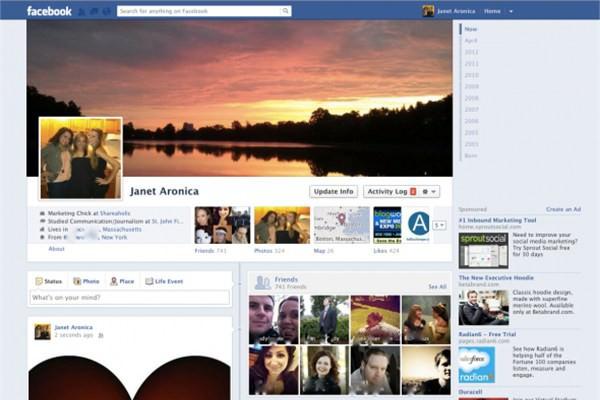The width and height of the screenshot is (600, 400).
Task: Click the Place pin icon
Action: pos(114,281)
